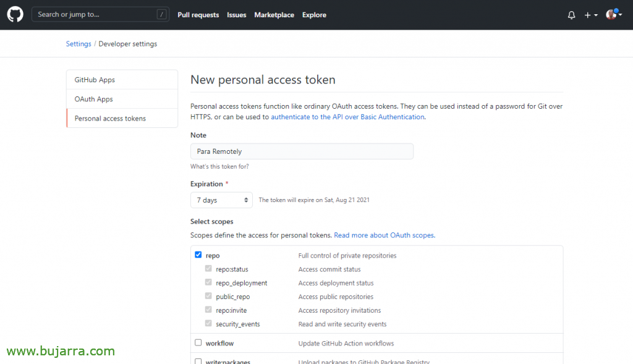Click inside the Note text field
Image resolution: width=633 pixels, height=364 pixels.
tap(302, 151)
